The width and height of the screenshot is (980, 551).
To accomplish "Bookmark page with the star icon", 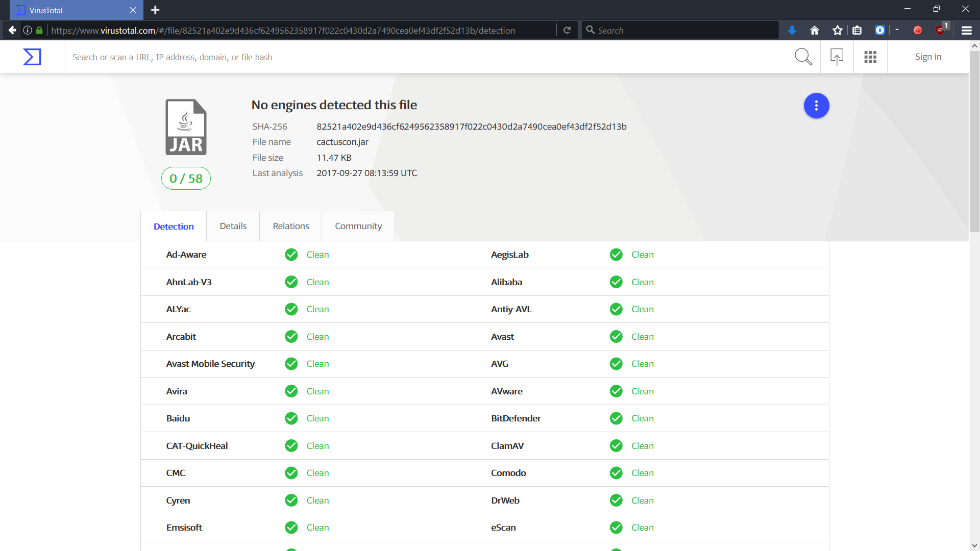I will pyautogui.click(x=837, y=31).
